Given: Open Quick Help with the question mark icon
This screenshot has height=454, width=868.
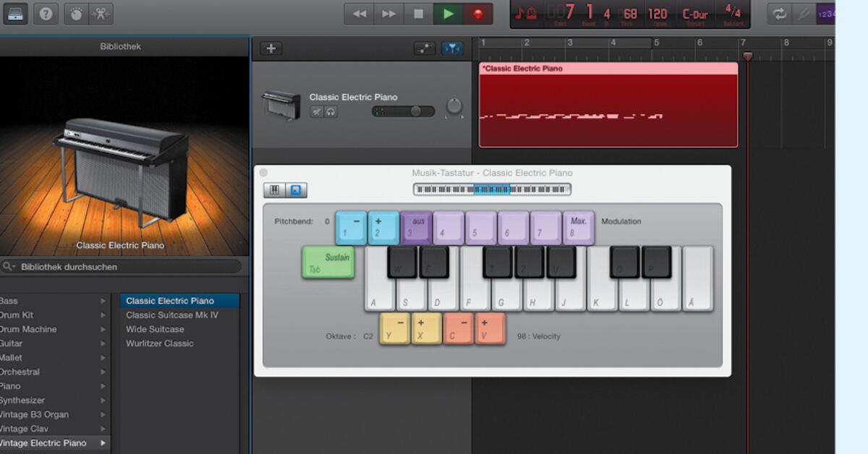Looking at the screenshot, I should click(x=45, y=14).
